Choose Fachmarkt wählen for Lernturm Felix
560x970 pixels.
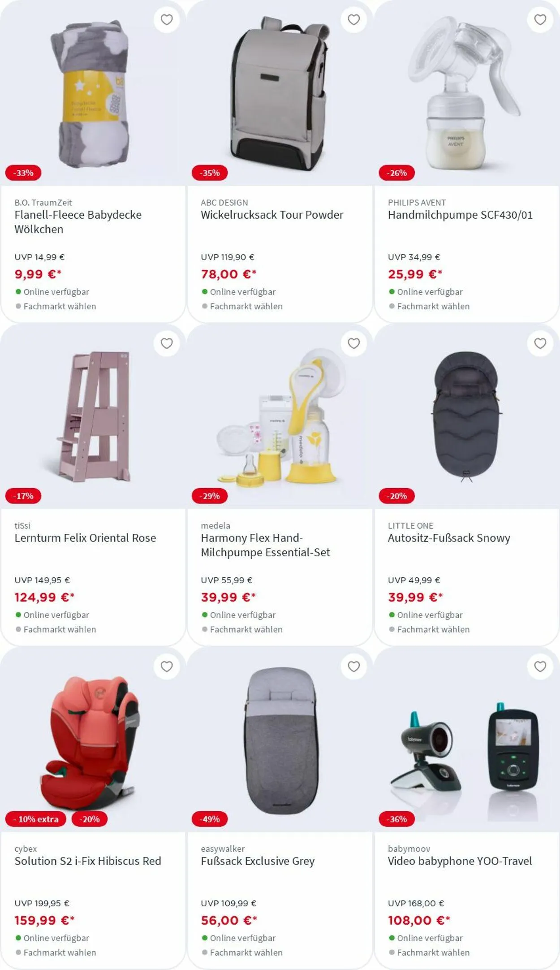point(60,629)
